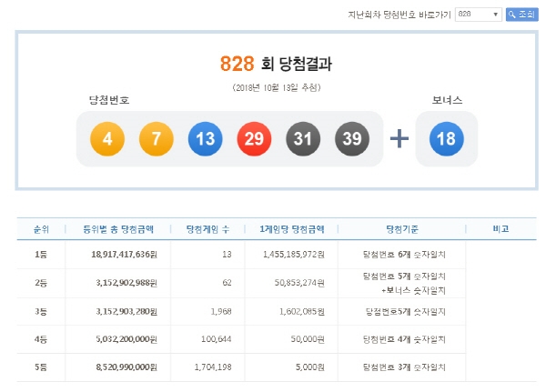The height and width of the screenshot is (392, 546).
Task: Click the draw date text 2018년 10월 13일 추첨
Action: 277,87
